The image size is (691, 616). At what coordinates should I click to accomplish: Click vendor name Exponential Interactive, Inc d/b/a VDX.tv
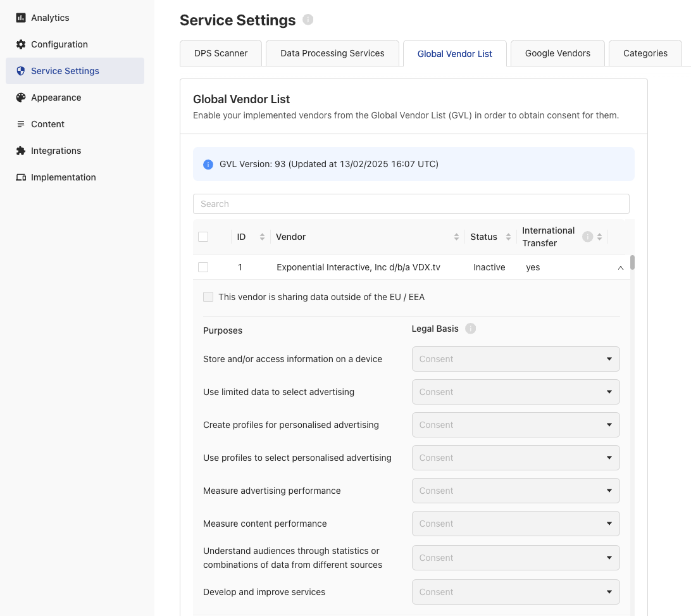click(358, 267)
